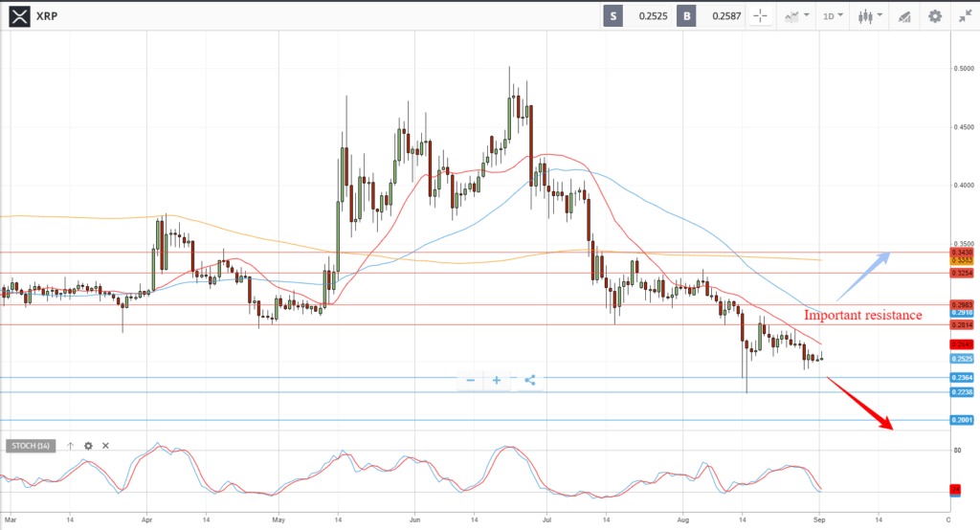
Task: Click the 0.2364 blue support label
Action: click(x=962, y=378)
